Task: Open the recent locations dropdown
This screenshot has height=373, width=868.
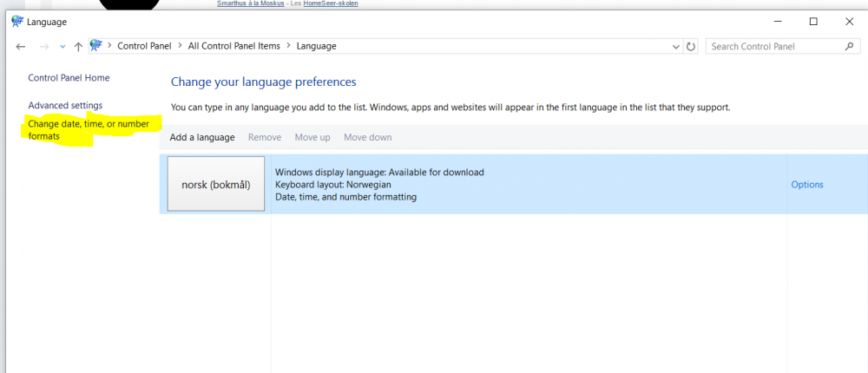Action: tap(62, 46)
